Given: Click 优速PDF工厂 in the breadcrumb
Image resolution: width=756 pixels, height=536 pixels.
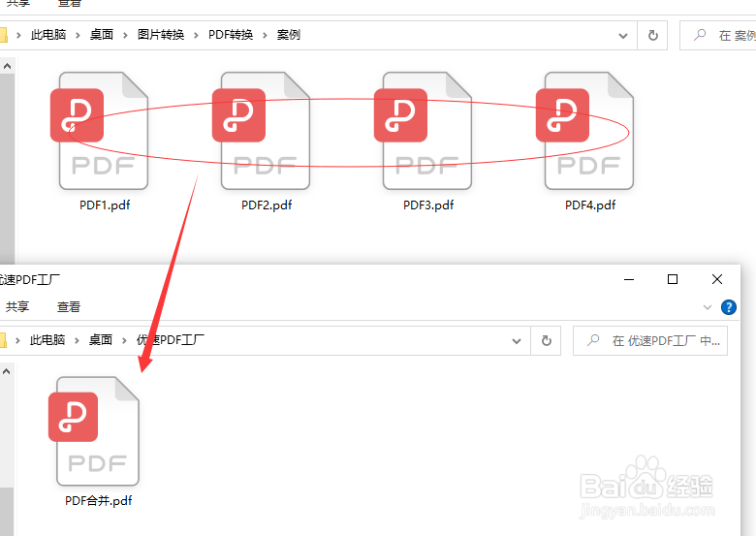Looking at the screenshot, I should (171, 340).
